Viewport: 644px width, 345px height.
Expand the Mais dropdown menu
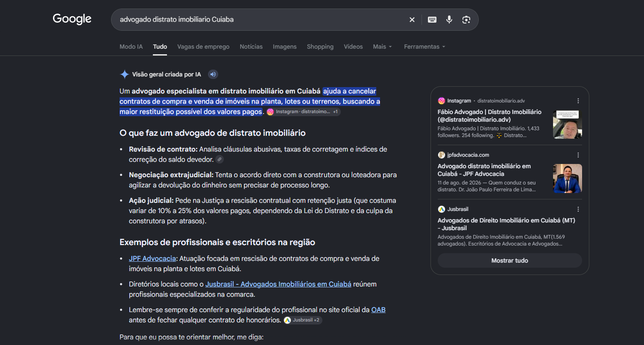(382, 47)
